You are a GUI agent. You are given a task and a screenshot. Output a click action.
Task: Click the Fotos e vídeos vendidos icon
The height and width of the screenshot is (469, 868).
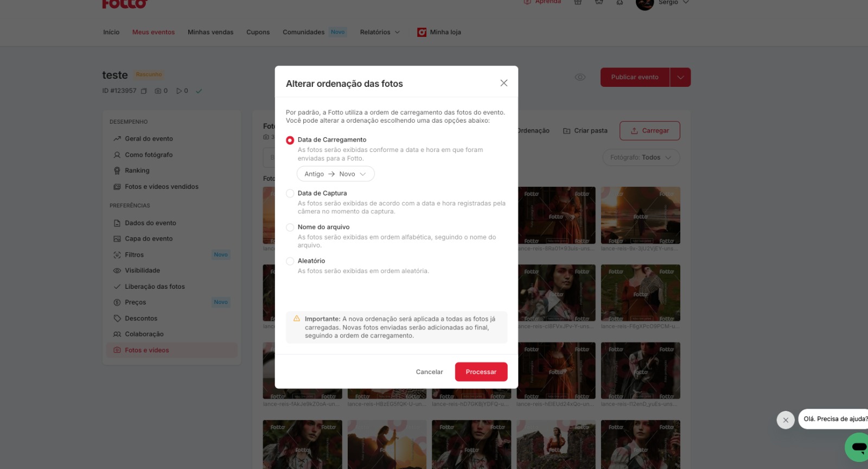(117, 187)
